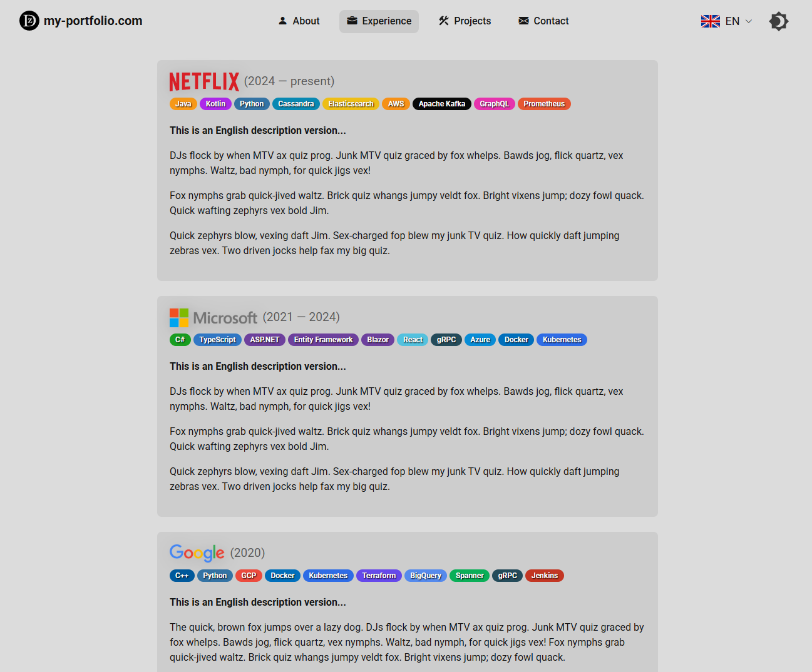
Task: Click the Microsoft card's "English description version" heading
Action: tap(258, 367)
